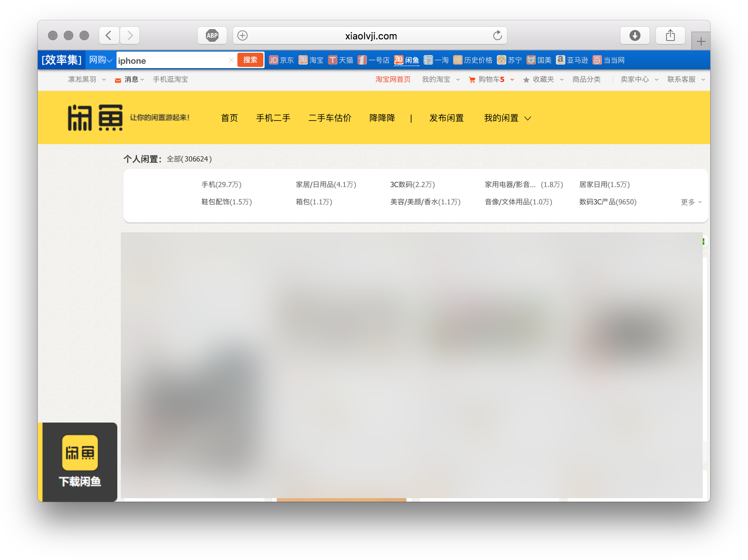Viewport: 748px width, 560px height.
Task: Click the 国美 shortcut
Action: (539, 60)
